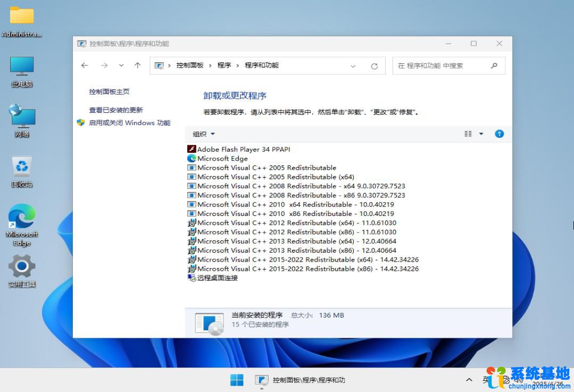Select Visual C++ 2008 x86 9.0.30729.7523

[301, 195]
